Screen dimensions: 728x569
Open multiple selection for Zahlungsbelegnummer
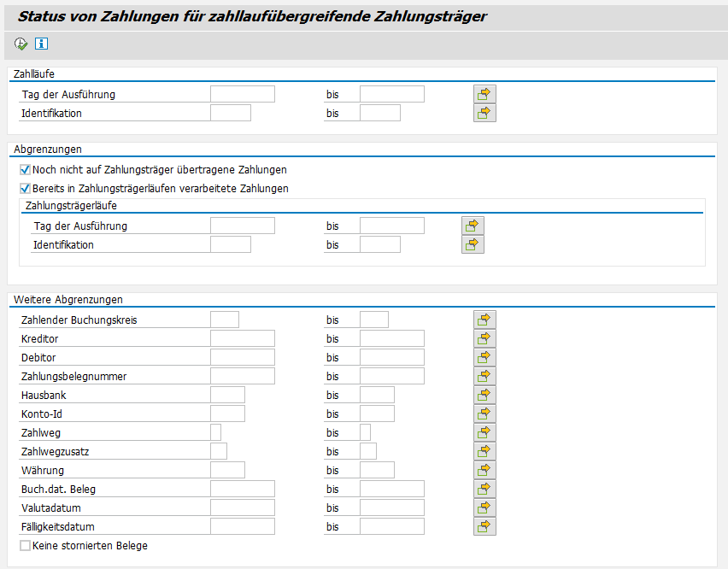coord(484,376)
